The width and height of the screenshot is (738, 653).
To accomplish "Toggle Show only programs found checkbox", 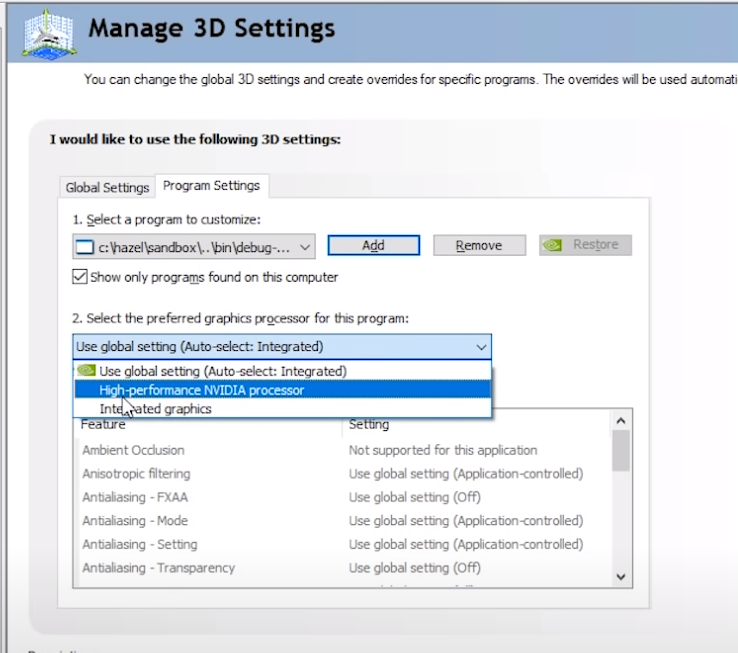I will 80,277.
